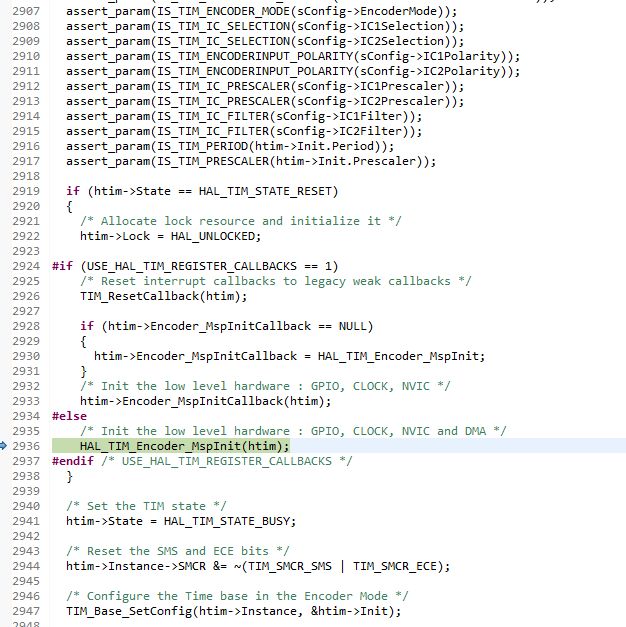Click the 'Reset the SMS and ECE bits' comment

(x=178, y=551)
